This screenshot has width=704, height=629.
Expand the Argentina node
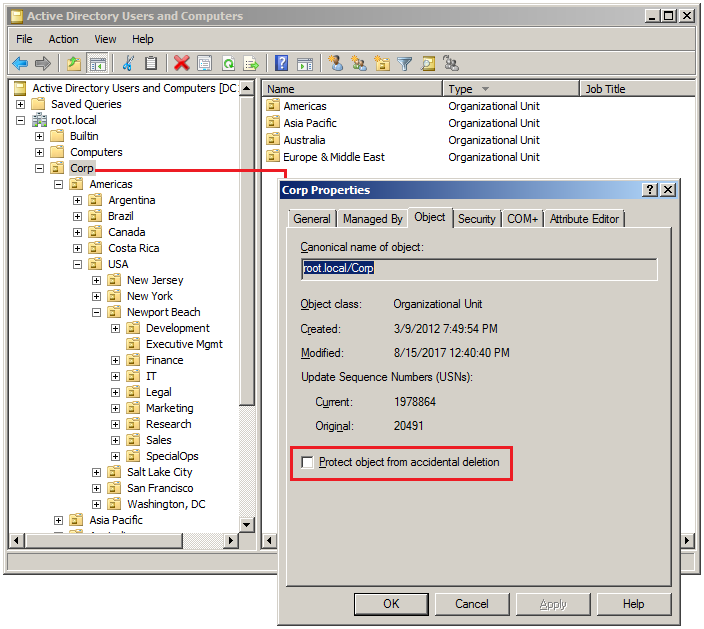(78, 200)
